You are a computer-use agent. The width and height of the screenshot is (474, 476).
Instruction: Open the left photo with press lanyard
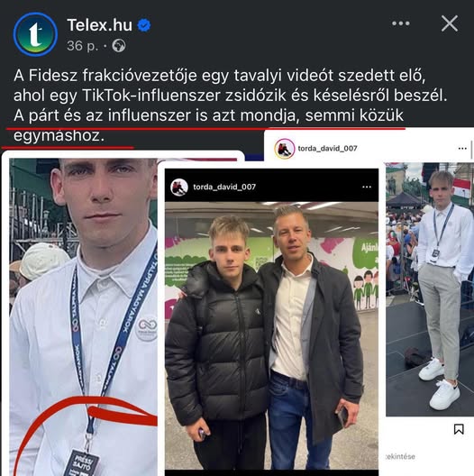point(83,317)
